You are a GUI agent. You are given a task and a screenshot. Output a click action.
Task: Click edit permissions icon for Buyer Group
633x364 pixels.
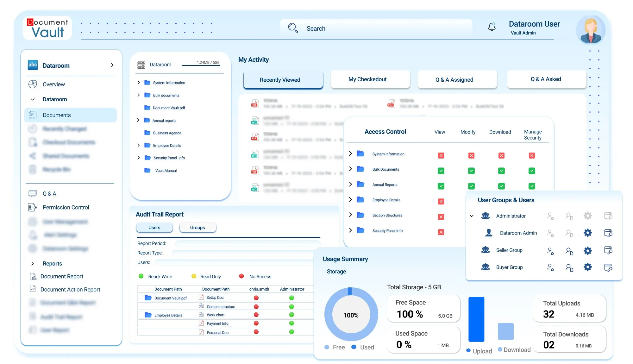(x=608, y=267)
